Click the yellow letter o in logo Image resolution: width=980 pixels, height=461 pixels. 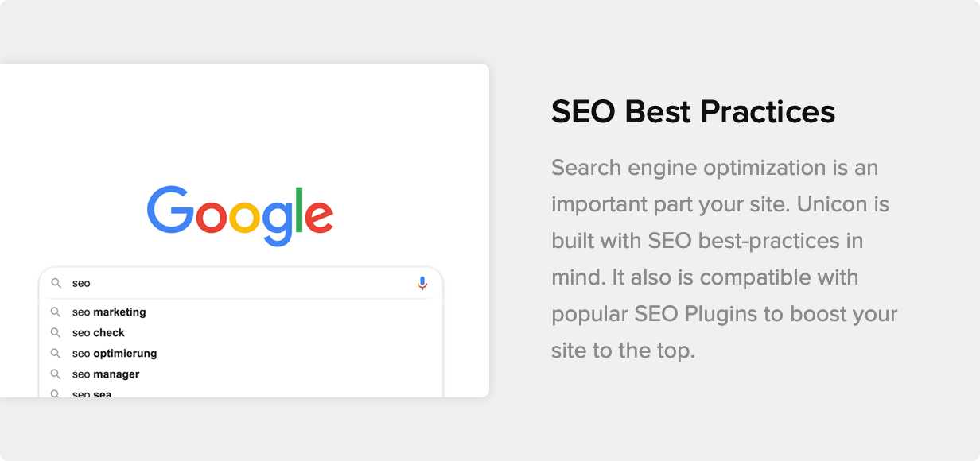coord(245,216)
